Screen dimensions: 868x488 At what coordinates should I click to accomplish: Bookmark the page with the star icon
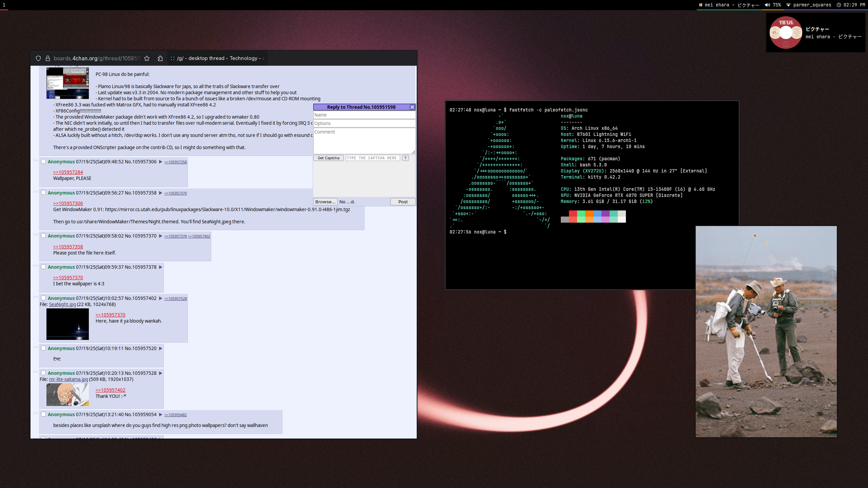pos(147,58)
